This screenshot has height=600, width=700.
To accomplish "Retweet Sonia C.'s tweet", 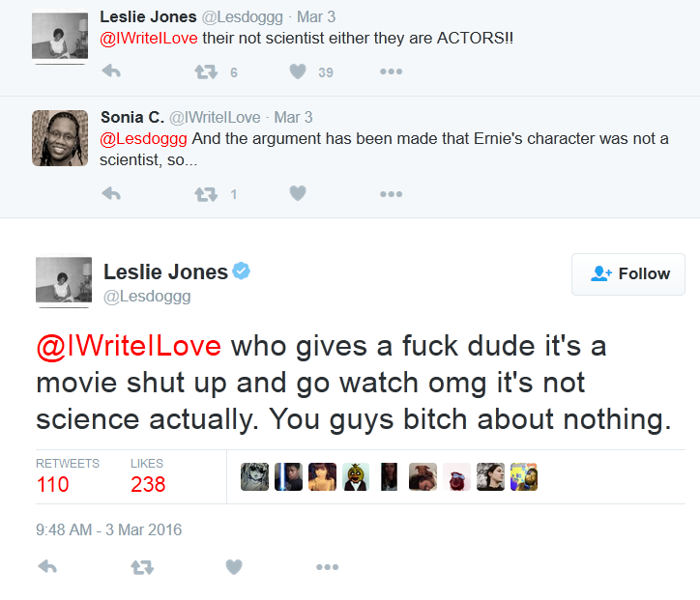I will point(205,194).
